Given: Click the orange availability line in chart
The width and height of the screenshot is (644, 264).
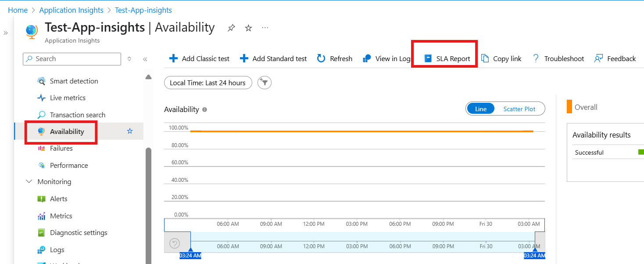Looking at the screenshot, I should (x=362, y=131).
